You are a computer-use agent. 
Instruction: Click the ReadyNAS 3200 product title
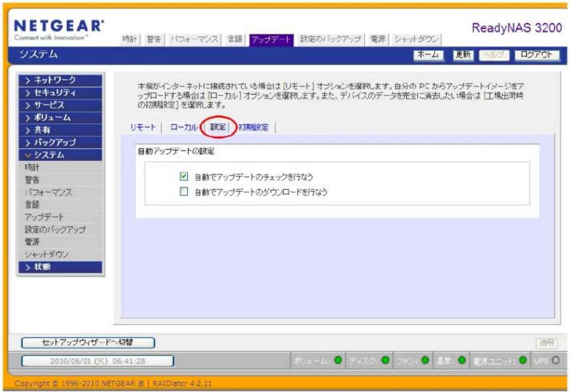(516, 28)
